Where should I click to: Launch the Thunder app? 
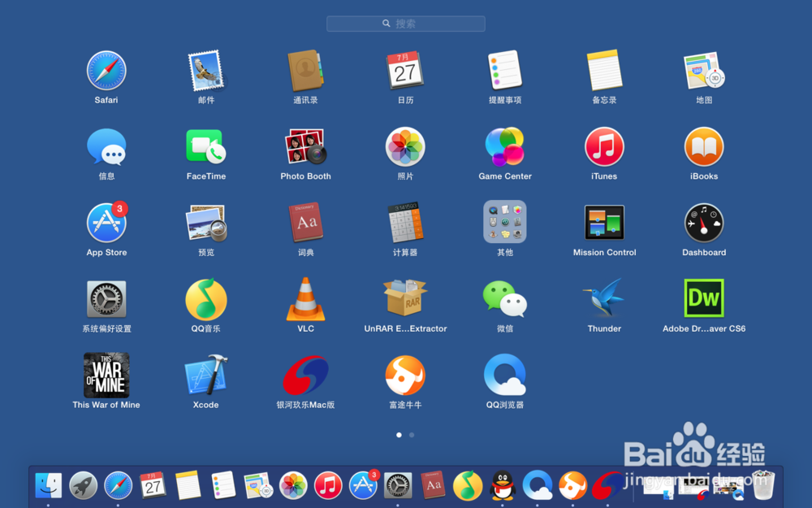604,297
